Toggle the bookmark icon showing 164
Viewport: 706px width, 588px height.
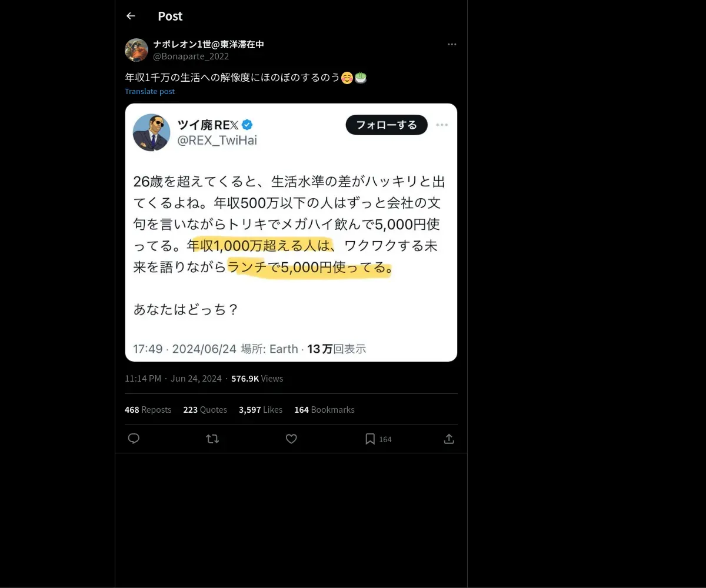tap(378, 439)
